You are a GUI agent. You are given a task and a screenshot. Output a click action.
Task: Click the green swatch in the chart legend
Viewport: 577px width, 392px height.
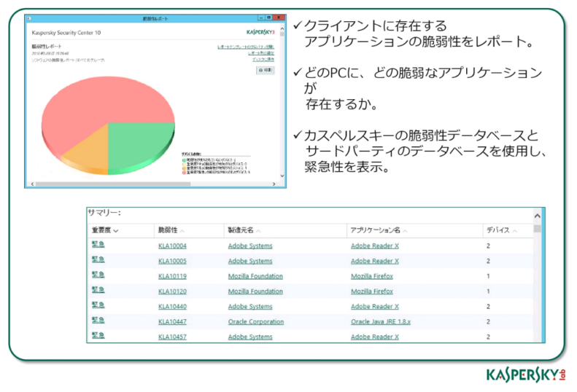[184, 160]
